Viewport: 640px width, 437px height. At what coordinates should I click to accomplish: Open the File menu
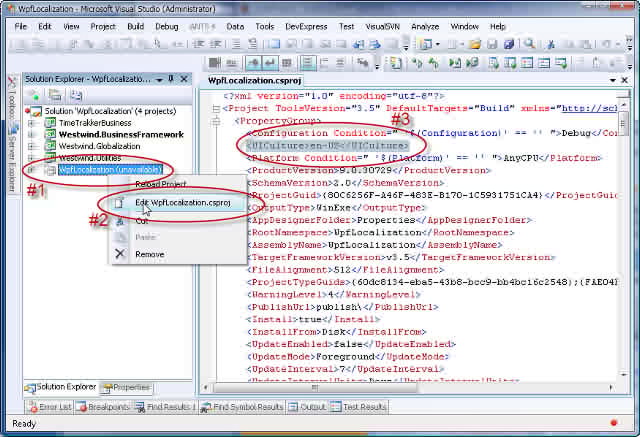(20, 27)
